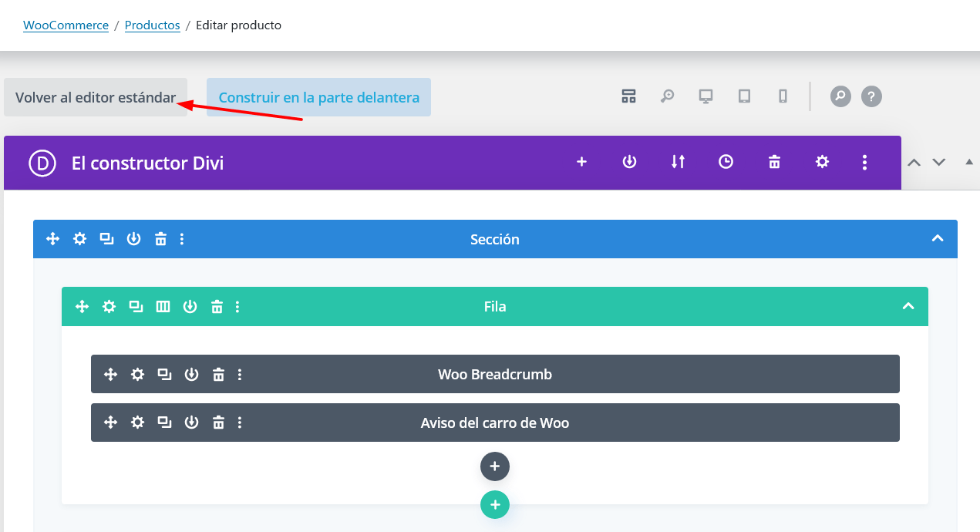This screenshot has height=532, width=980.
Task: Switch to phone preview icon
Action: tap(783, 96)
